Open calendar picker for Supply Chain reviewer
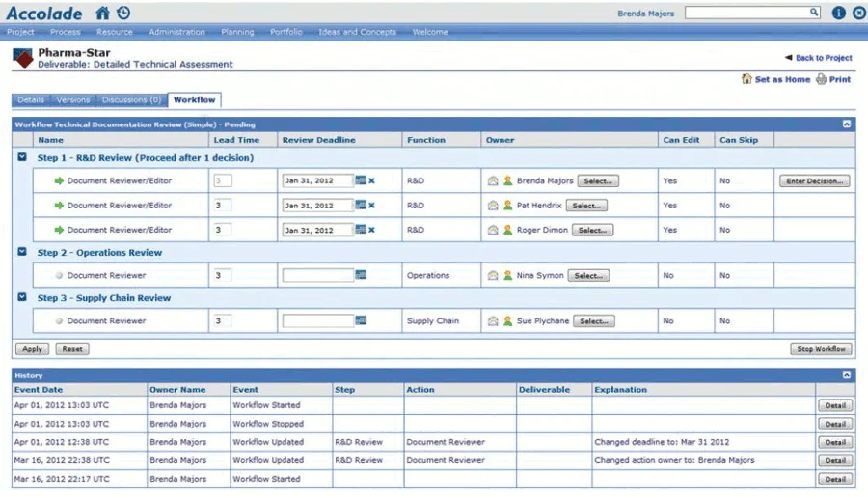868x497 pixels. pyautogui.click(x=361, y=320)
